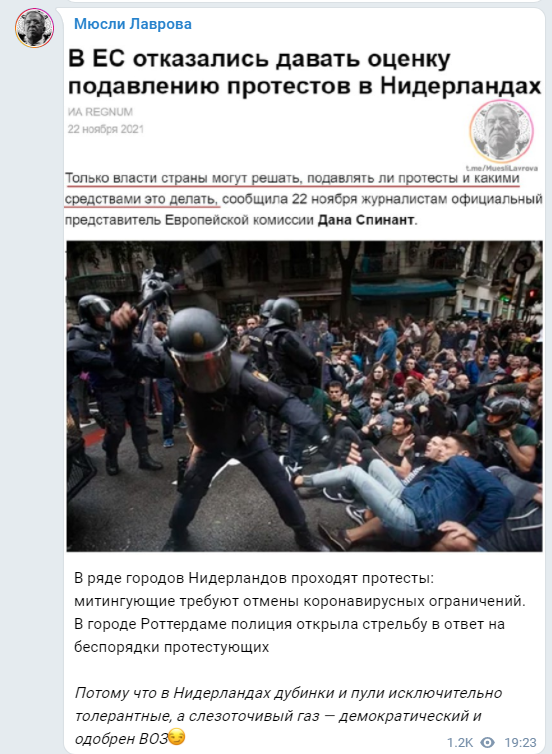Click the headline about ЕС and Нидерландах
The height and width of the screenshot is (754, 552).
coord(304,72)
